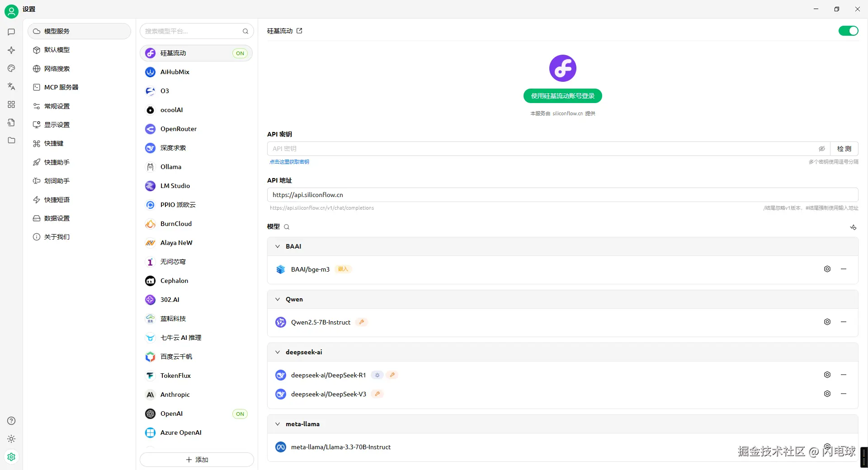868x470 pixels.
Task: Click the model search magnifier icon
Action: [287, 227]
